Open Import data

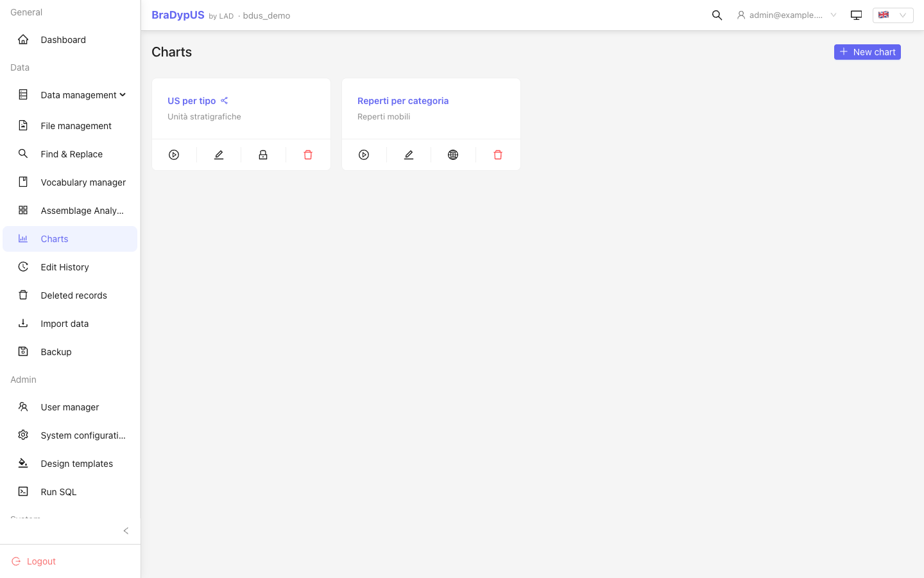click(x=70, y=324)
